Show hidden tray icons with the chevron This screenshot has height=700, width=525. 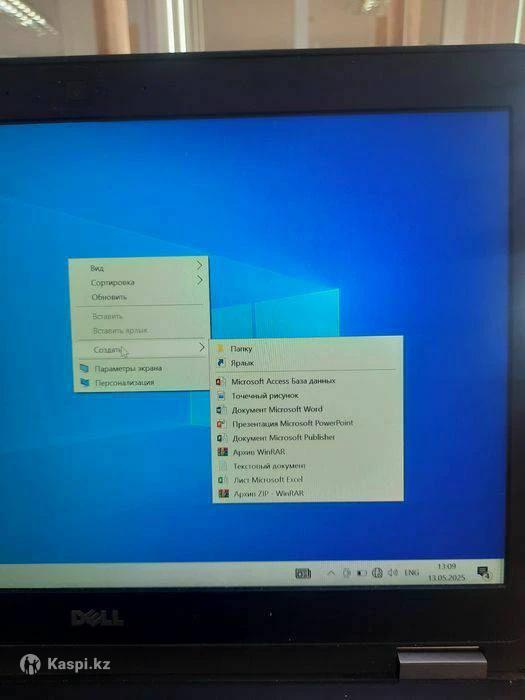click(x=331, y=573)
